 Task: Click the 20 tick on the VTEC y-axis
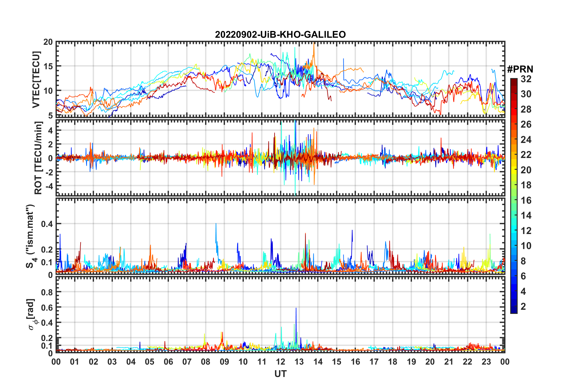point(48,42)
